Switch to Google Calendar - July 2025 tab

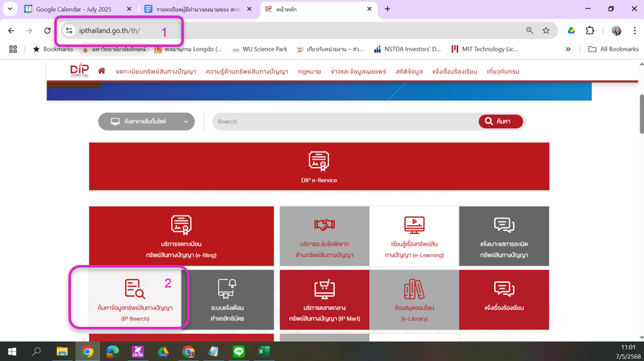(74, 9)
